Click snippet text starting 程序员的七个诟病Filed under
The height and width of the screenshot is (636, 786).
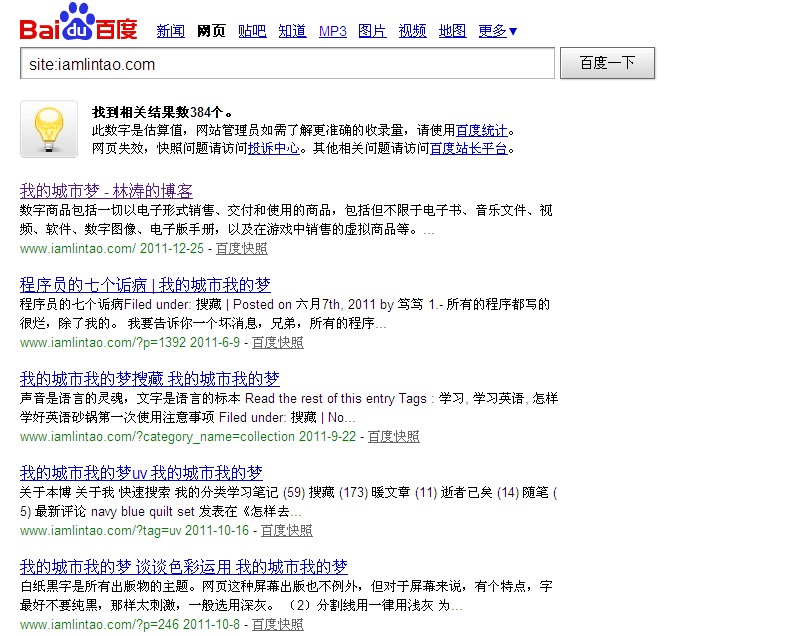point(285,314)
